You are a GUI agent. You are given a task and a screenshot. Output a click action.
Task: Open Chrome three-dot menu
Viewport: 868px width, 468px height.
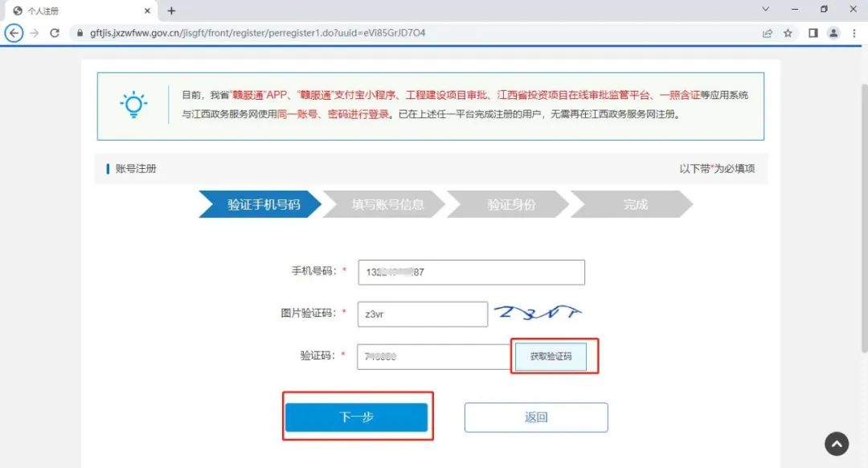pos(854,33)
